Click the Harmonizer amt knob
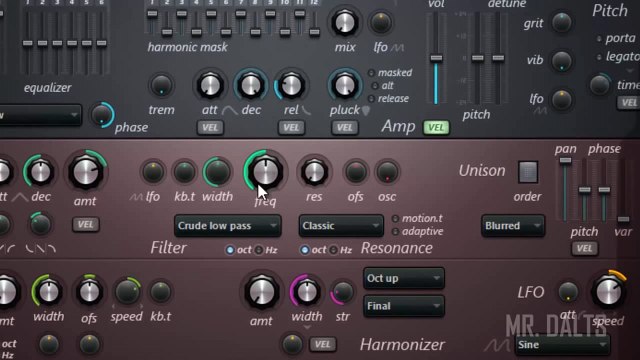Screen dimensions: 640x360 pos(262,292)
